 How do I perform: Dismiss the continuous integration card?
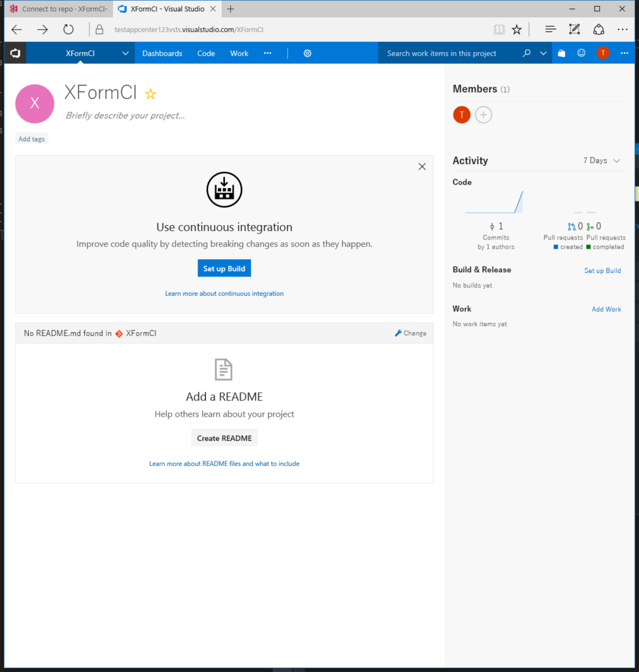[422, 167]
